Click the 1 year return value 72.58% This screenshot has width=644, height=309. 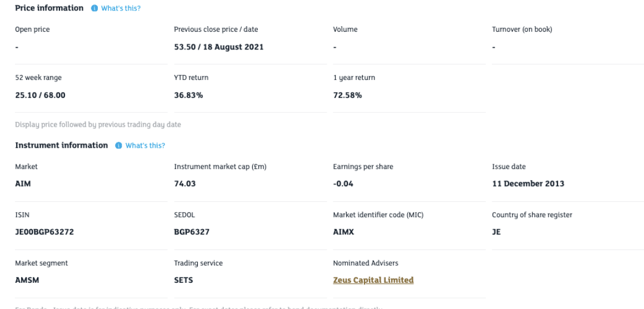(x=347, y=96)
